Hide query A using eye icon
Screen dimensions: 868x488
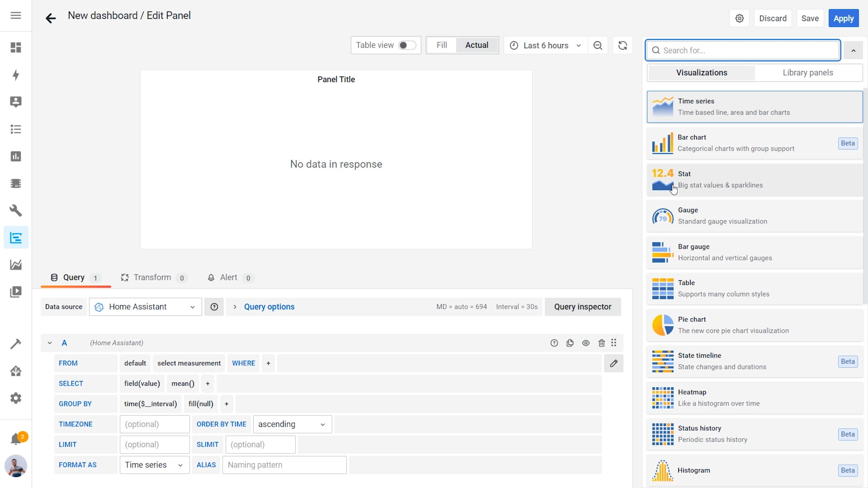(586, 343)
